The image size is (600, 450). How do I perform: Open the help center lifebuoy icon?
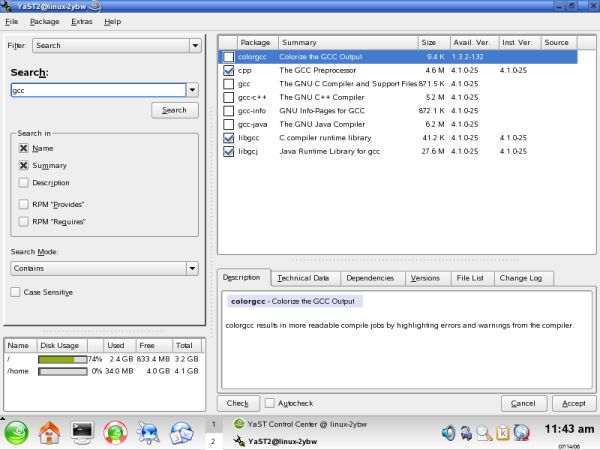tap(115, 433)
